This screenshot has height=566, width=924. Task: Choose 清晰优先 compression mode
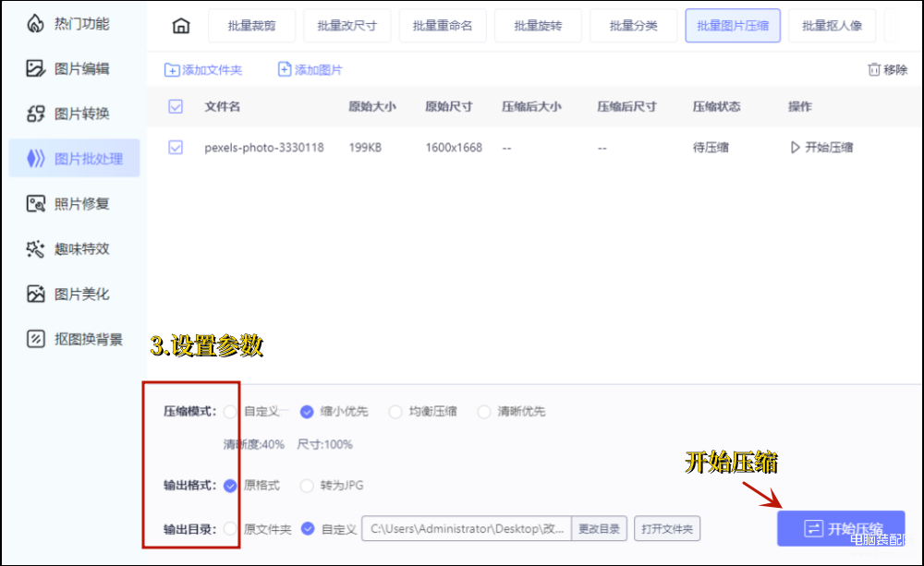coord(483,412)
